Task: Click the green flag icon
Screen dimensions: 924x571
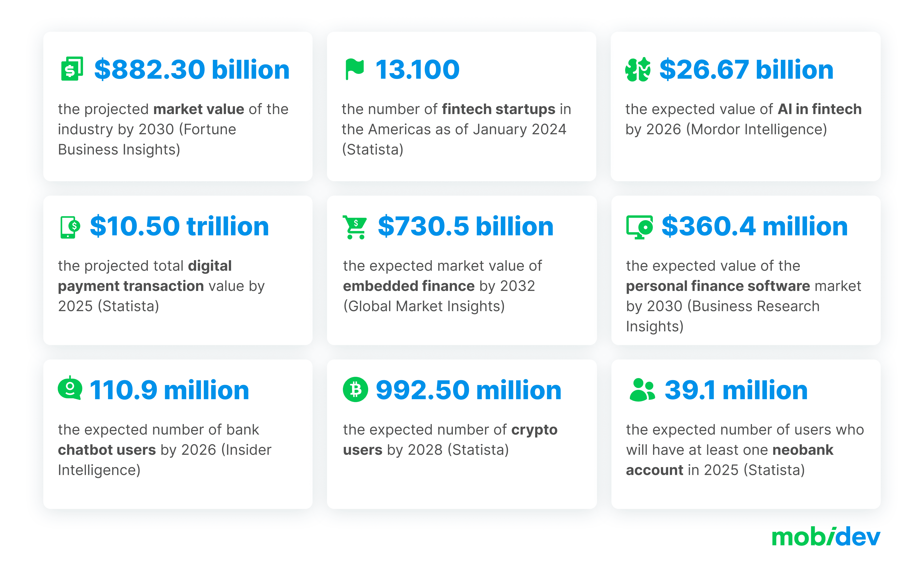Action: click(x=354, y=69)
